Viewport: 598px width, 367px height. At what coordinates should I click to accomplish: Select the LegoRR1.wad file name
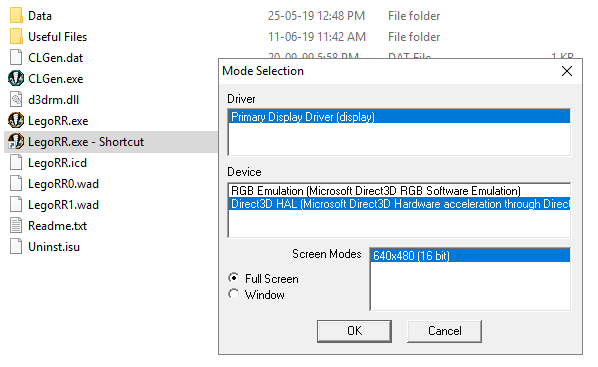(x=64, y=205)
